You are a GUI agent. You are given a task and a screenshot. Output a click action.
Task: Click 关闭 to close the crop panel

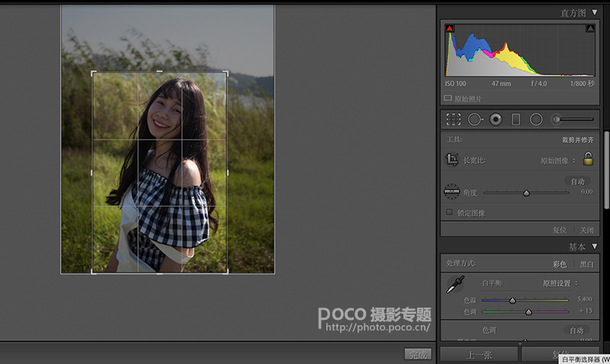586,230
